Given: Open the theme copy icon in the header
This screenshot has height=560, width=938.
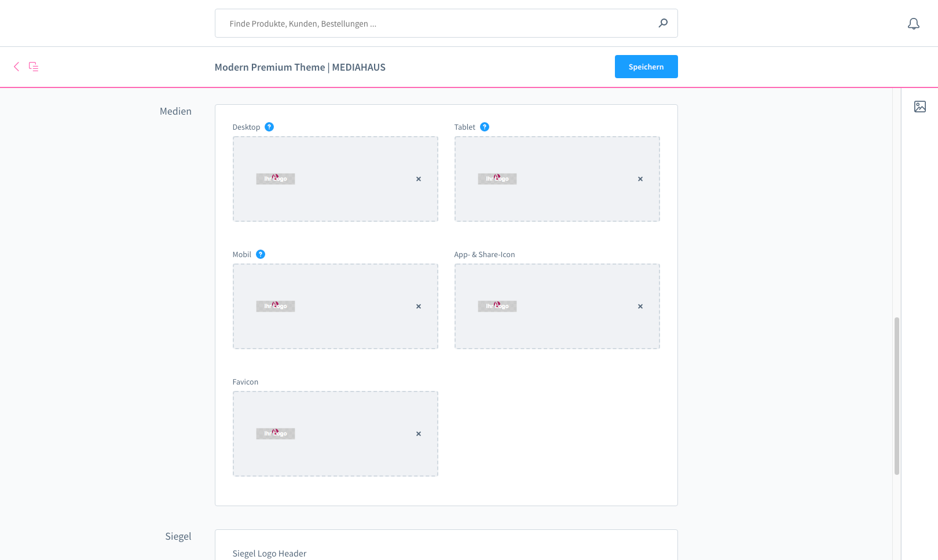Looking at the screenshot, I should pos(34,67).
